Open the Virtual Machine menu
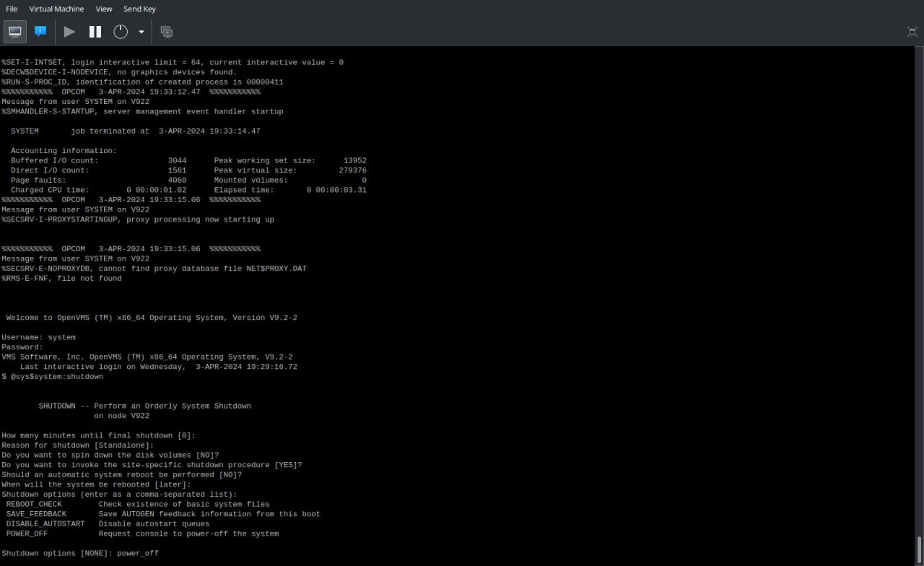This screenshot has width=924, height=566. coord(56,9)
